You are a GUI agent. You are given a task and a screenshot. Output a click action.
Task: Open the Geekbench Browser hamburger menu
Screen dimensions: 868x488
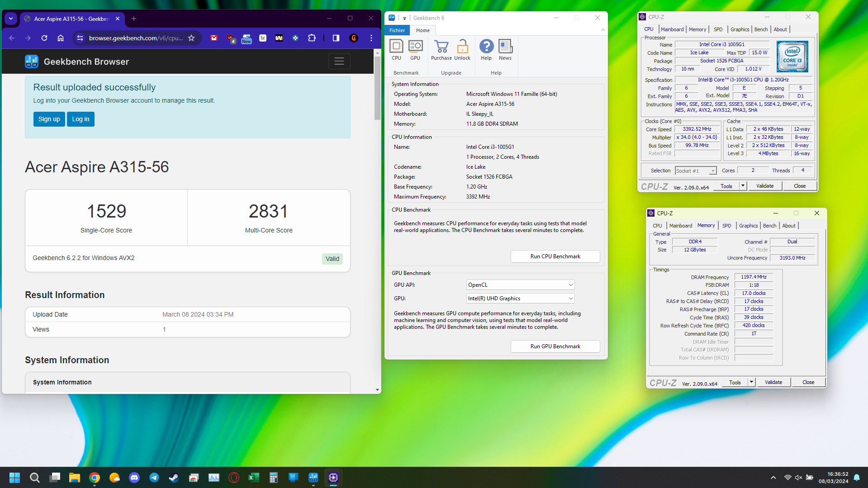tap(339, 61)
